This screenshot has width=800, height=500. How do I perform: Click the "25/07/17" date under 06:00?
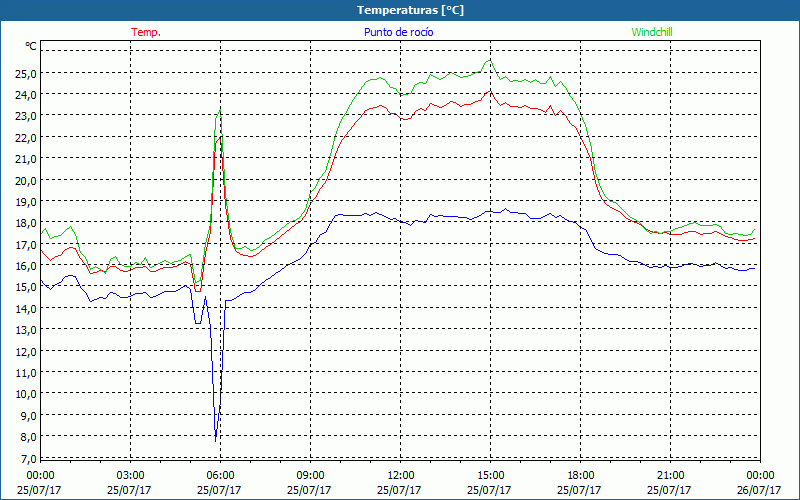(x=219, y=490)
